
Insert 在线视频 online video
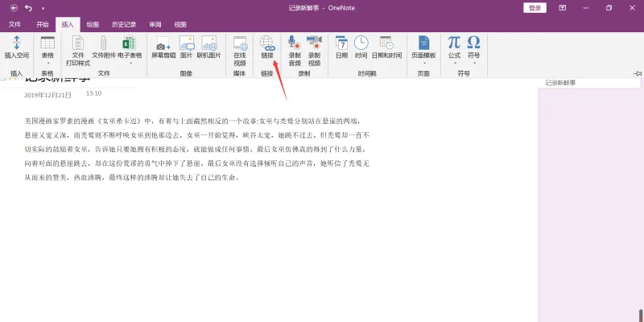point(240,51)
